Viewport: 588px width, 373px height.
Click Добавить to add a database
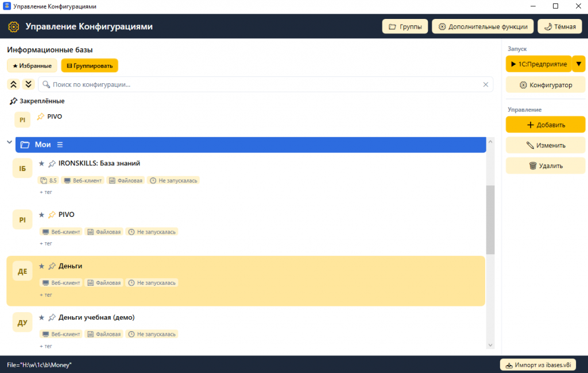(546, 125)
